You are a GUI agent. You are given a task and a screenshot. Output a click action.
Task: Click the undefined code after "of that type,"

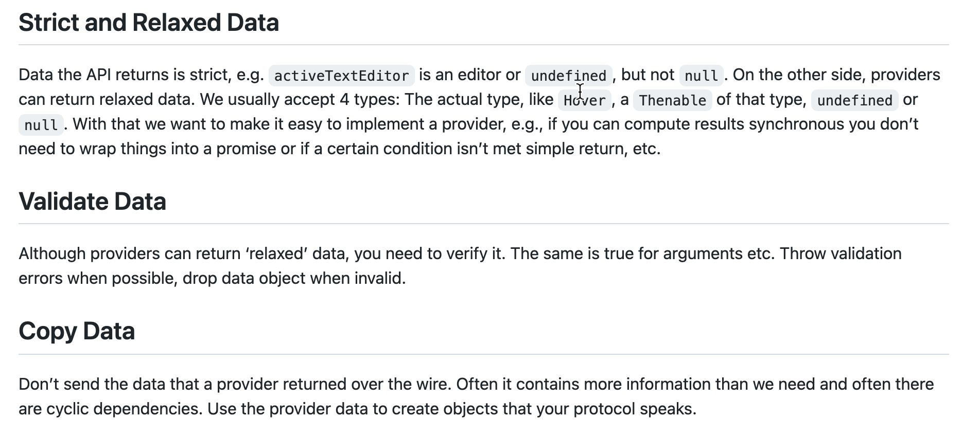pos(854,100)
